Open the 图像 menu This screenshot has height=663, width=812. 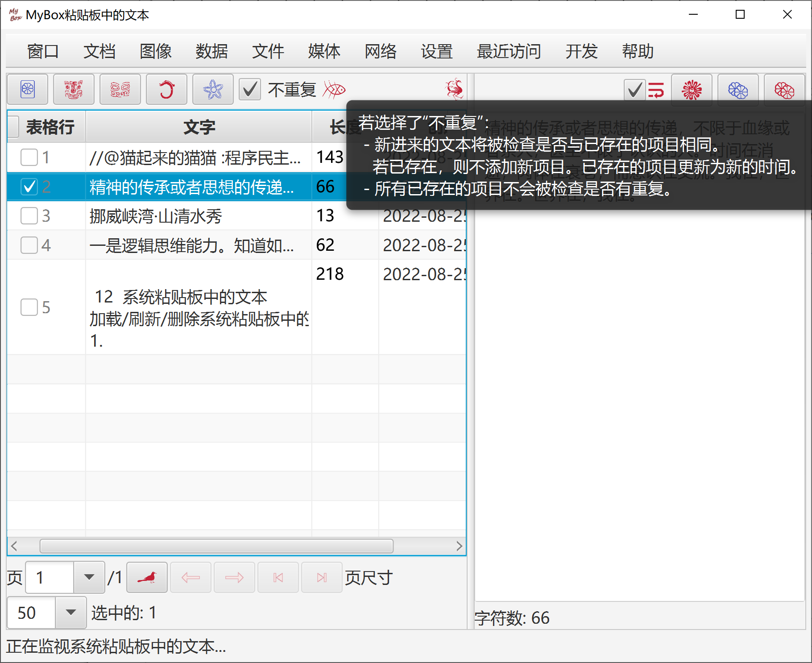(x=155, y=51)
